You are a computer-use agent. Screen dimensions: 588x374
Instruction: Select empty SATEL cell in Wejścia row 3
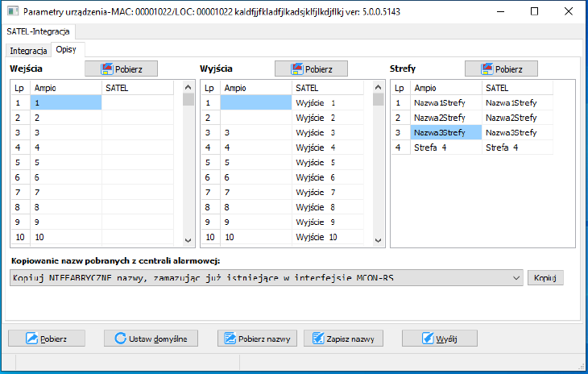[137, 132]
